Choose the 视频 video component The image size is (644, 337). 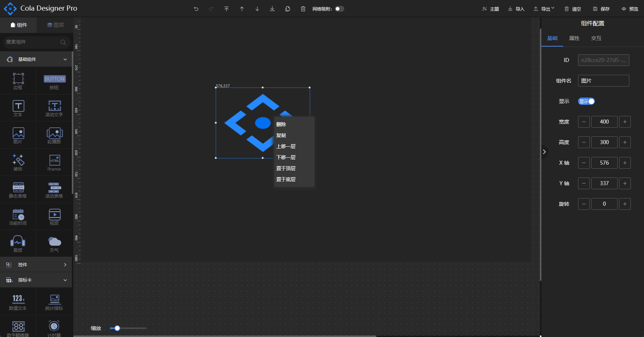click(x=54, y=217)
